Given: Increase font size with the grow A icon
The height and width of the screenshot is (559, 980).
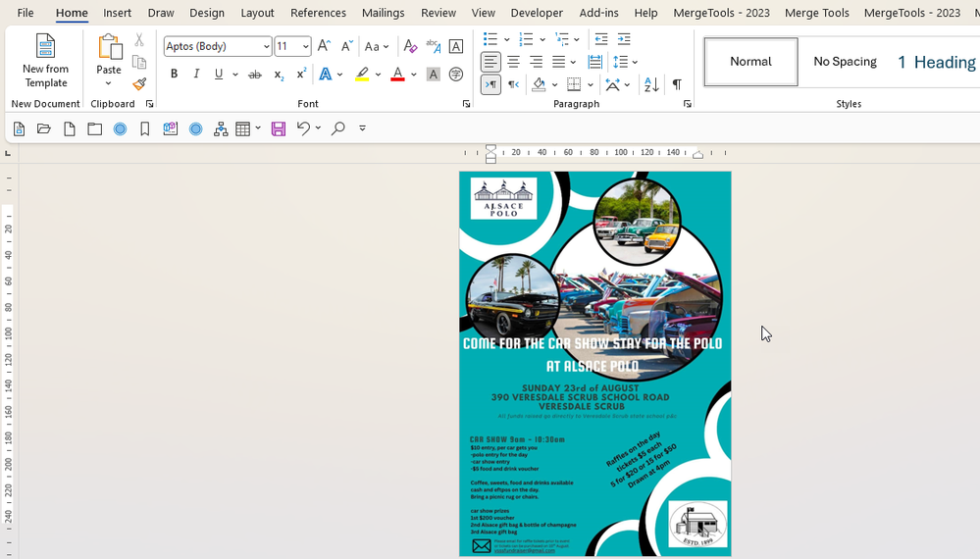Looking at the screenshot, I should coord(324,45).
